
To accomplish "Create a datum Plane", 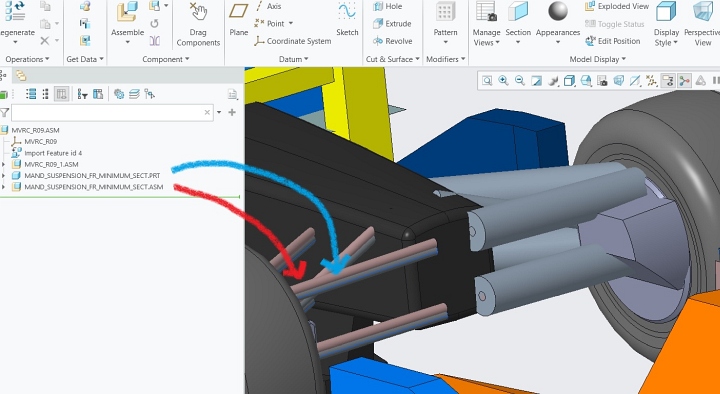I will [238, 19].
